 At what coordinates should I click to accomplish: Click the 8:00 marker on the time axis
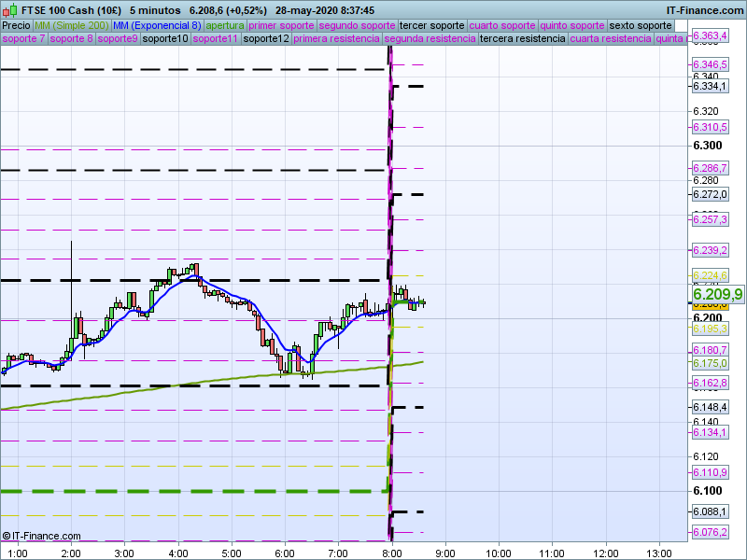[x=392, y=553]
